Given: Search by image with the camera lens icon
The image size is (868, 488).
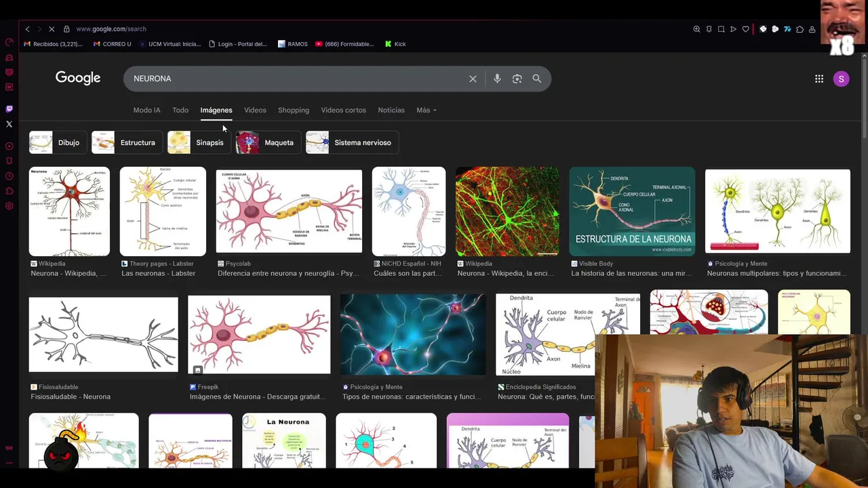Looking at the screenshot, I should point(517,79).
